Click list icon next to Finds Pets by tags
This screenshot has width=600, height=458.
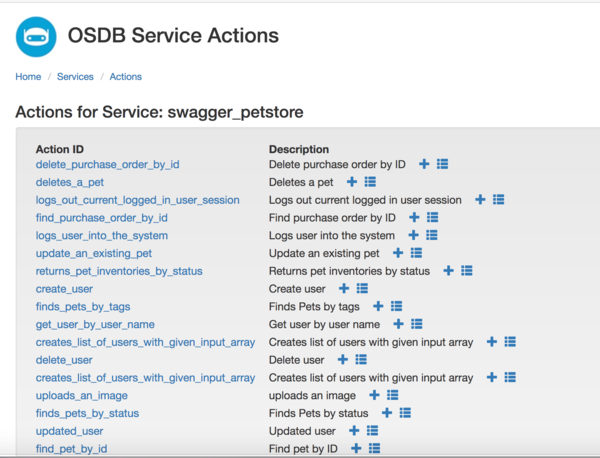point(396,307)
